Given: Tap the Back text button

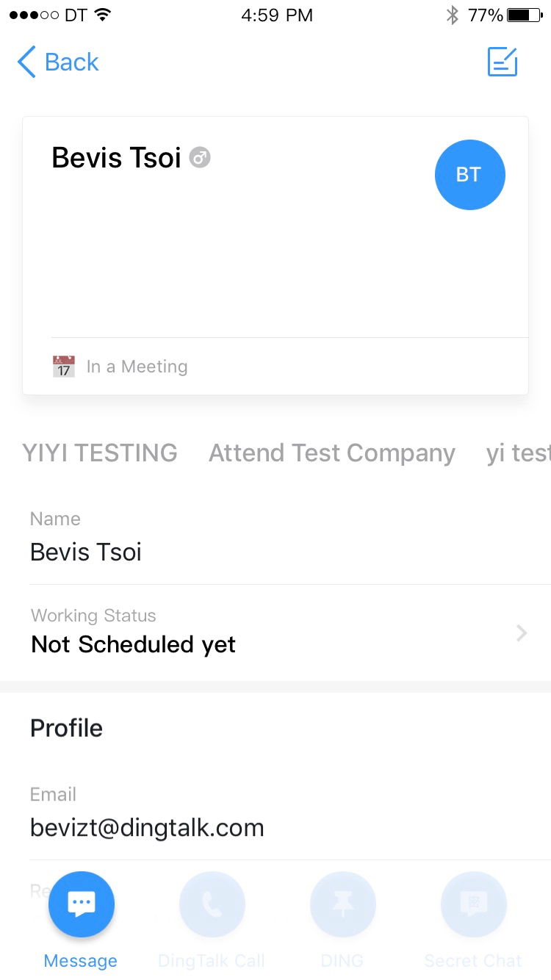Looking at the screenshot, I should 71,62.
